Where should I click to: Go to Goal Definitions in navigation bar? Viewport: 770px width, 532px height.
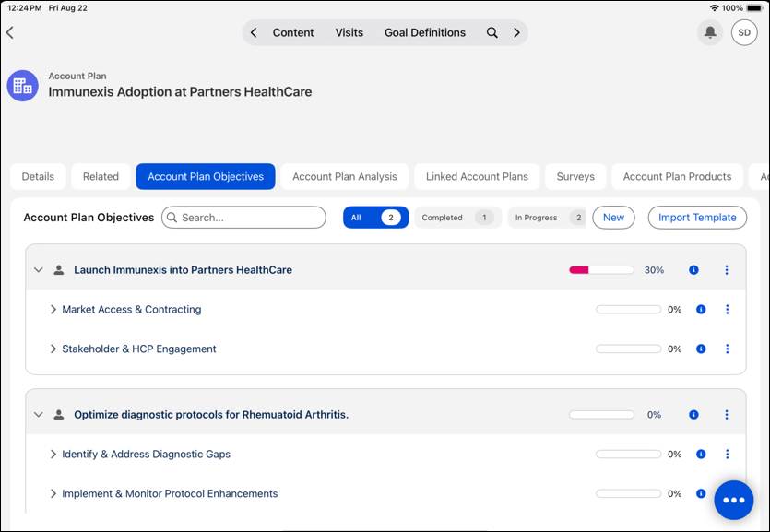coord(425,32)
